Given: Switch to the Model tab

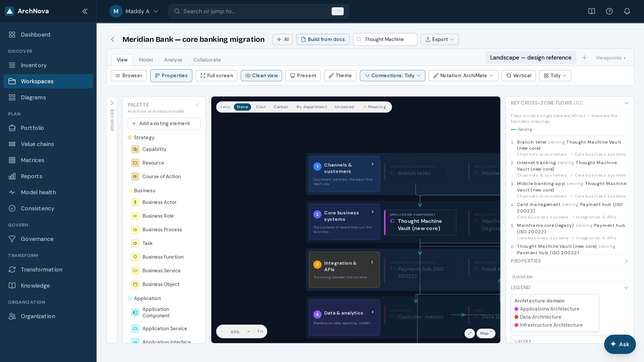Looking at the screenshot, I should tap(146, 60).
